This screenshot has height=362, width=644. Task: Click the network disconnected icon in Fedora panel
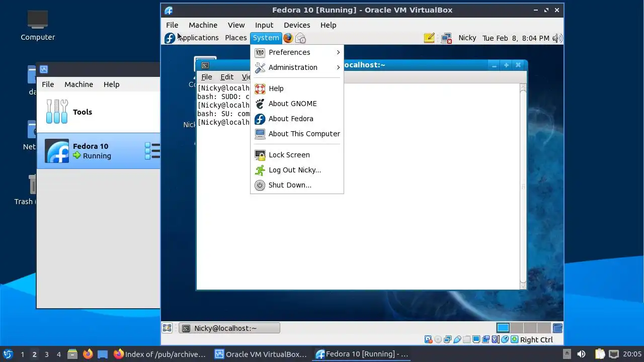tap(446, 38)
